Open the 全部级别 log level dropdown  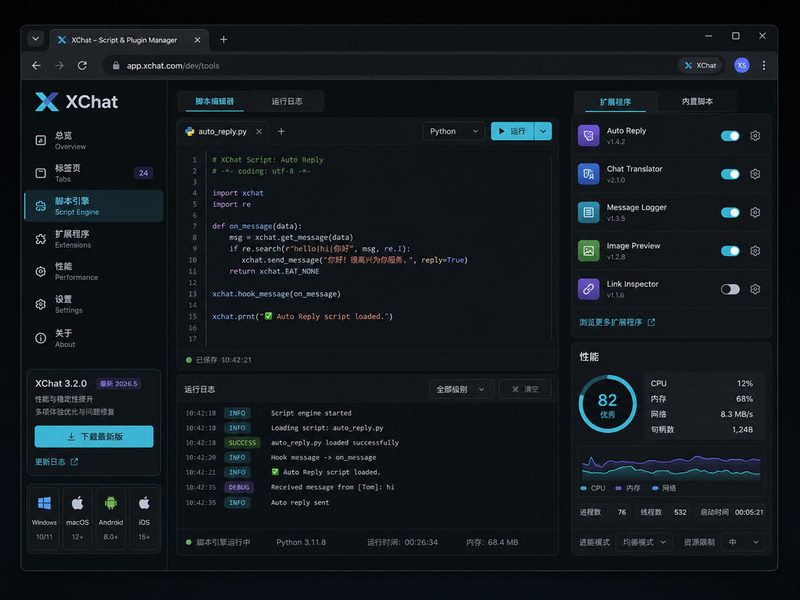tap(461, 389)
